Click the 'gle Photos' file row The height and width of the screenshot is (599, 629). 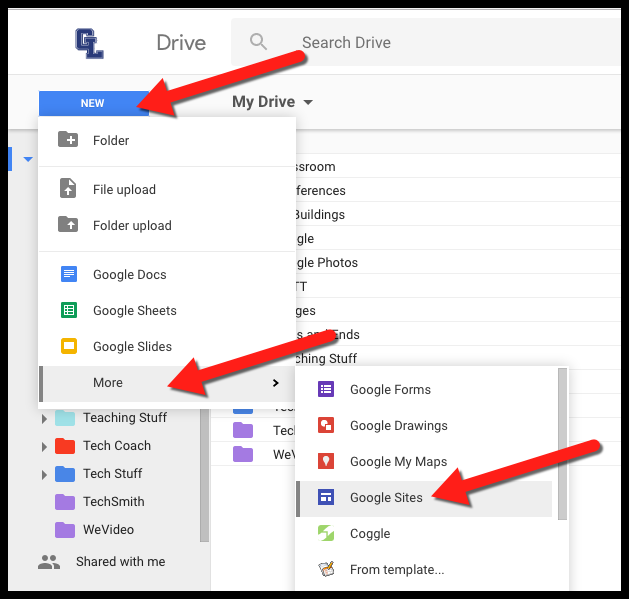click(457, 262)
